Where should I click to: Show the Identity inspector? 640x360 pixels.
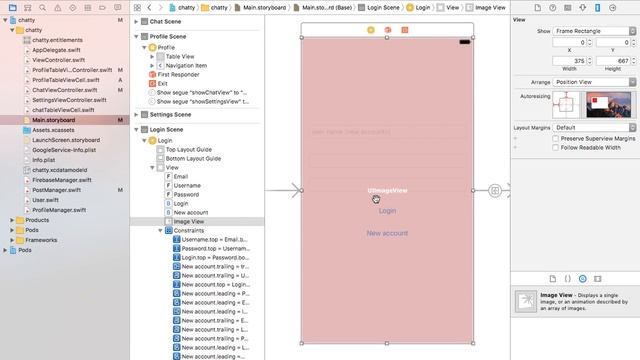(x=567, y=7)
